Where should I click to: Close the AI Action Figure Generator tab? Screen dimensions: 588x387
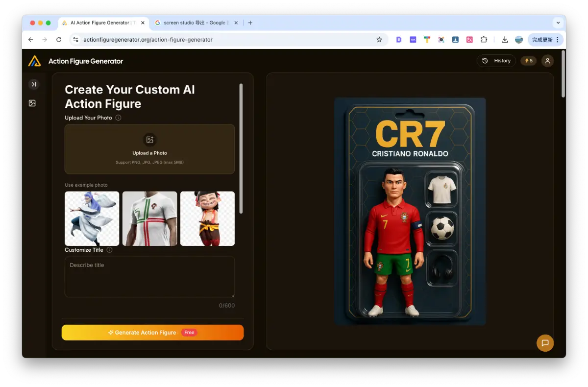click(143, 23)
